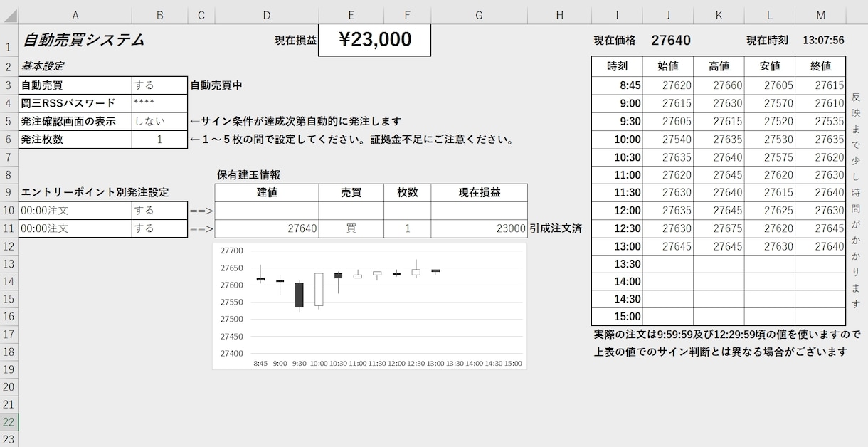Image resolution: width=868 pixels, height=447 pixels.
Task: Select the password cell with ****
Action: [x=159, y=103]
